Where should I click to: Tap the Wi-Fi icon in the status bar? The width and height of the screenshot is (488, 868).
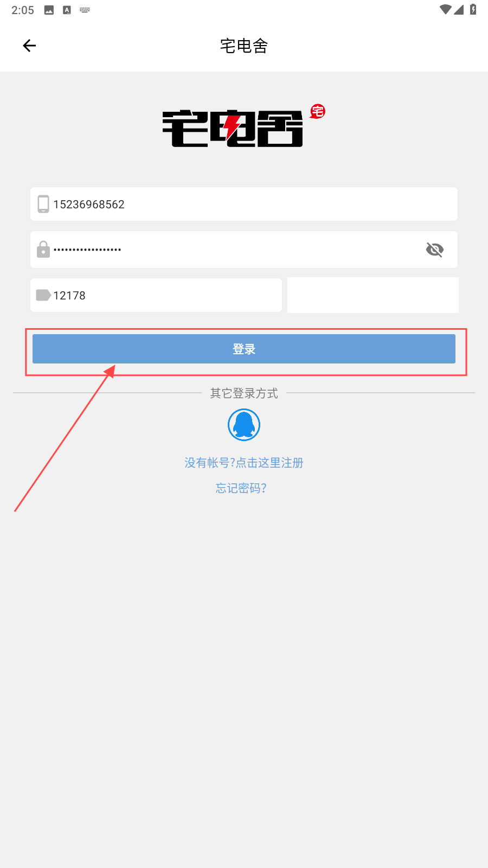pos(446,10)
